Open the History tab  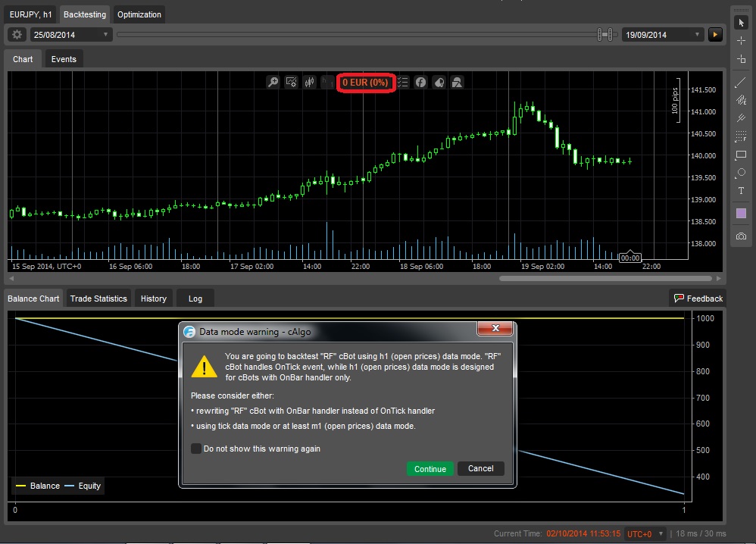point(153,299)
